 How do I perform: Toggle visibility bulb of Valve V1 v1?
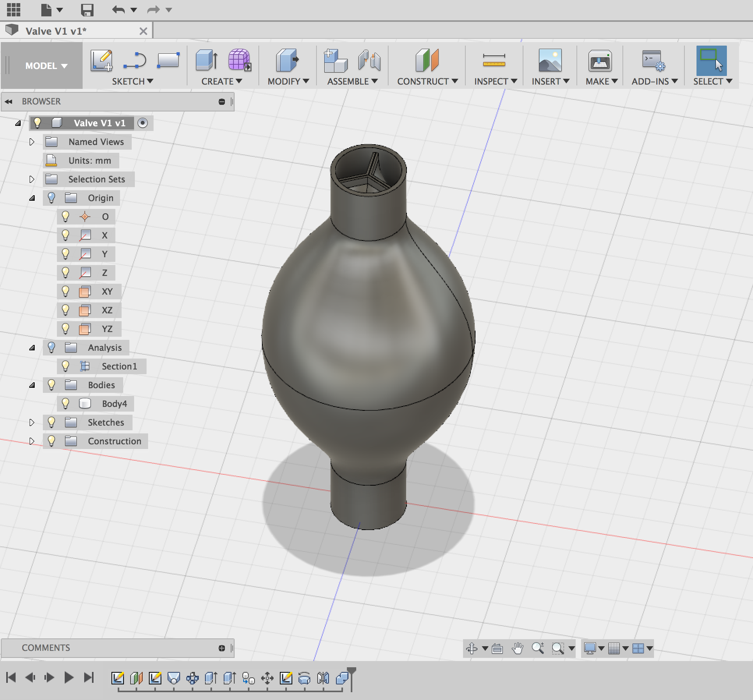point(37,123)
